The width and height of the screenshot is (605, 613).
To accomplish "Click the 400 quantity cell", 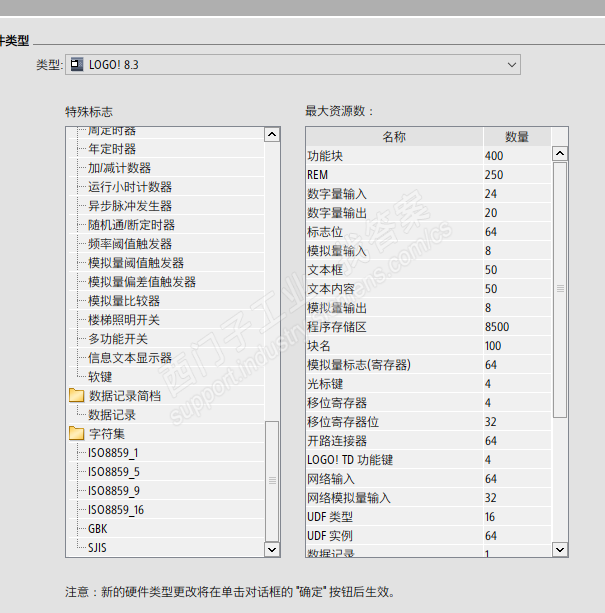I will pyautogui.click(x=517, y=156).
